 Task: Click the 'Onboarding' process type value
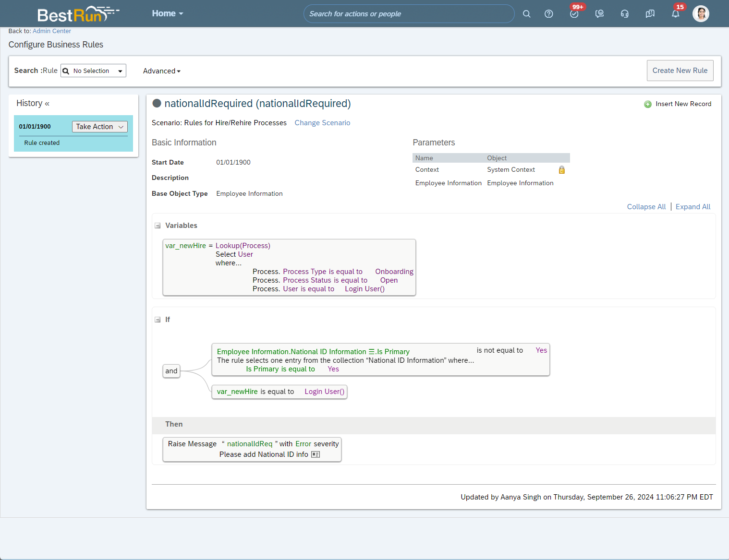click(394, 272)
